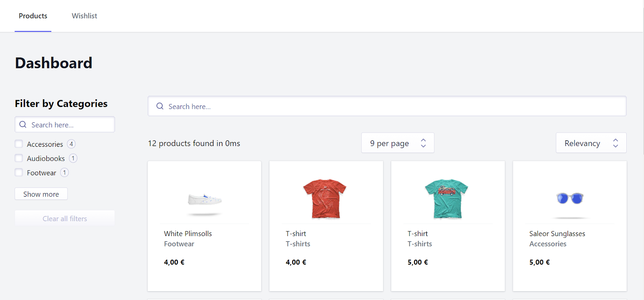Viewport: 644px width, 300px height.
Task: Open the Saleor Sunglasses product title
Action: click(x=557, y=234)
